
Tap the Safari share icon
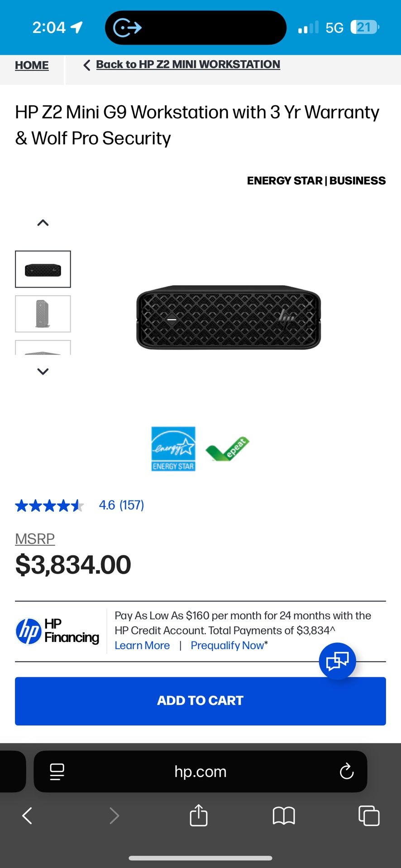tap(199, 815)
